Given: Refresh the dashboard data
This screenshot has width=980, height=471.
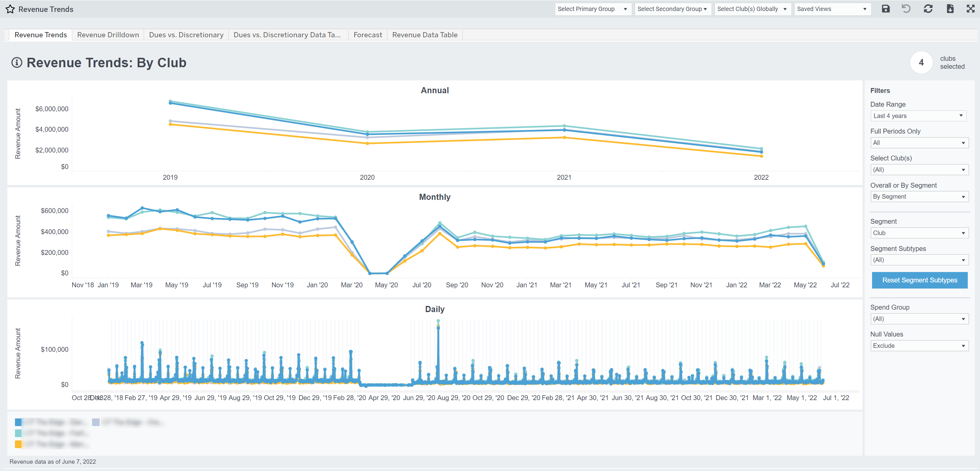Looking at the screenshot, I should (928, 9).
